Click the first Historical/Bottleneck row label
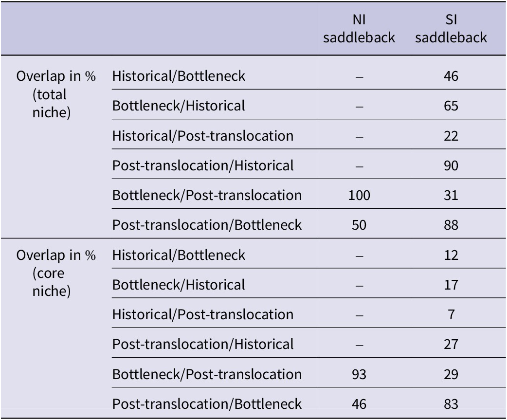The height and width of the screenshot is (420, 507). (179, 76)
